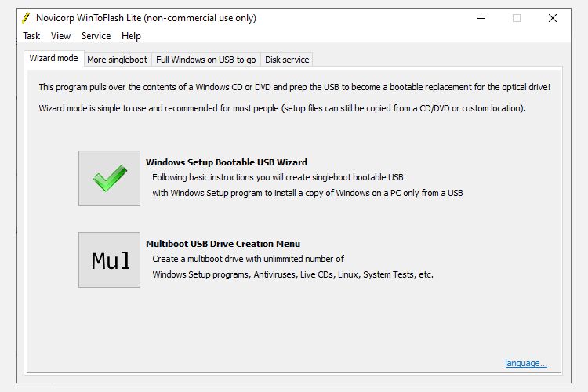Open the View menu
The height and width of the screenshot is (392, 588).
(60, 36)
